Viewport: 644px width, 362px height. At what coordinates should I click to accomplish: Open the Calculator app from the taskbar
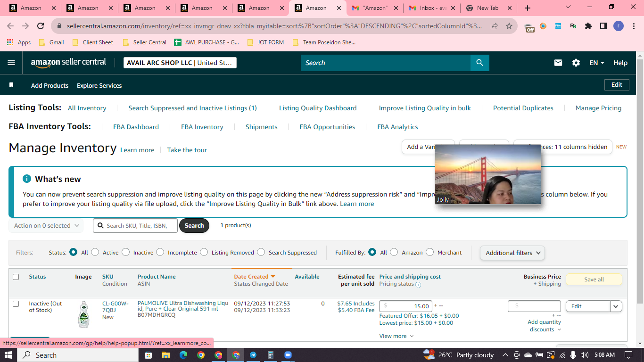point(271,355)
